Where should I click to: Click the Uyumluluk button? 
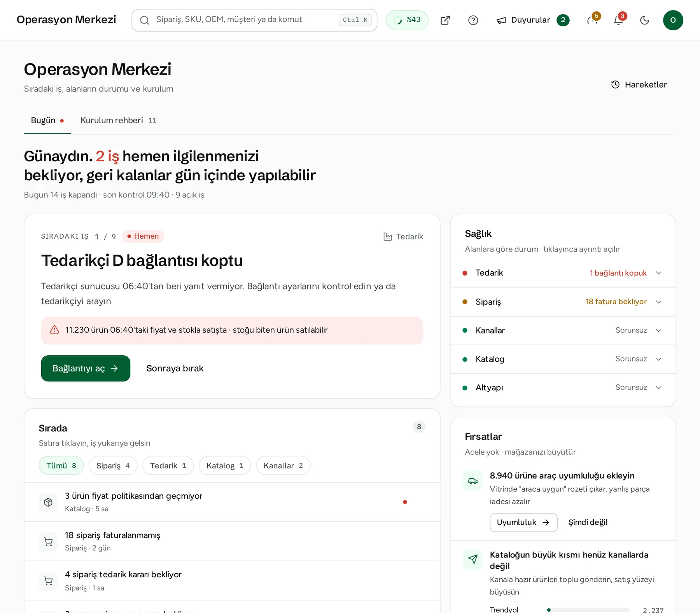(523, 522)
